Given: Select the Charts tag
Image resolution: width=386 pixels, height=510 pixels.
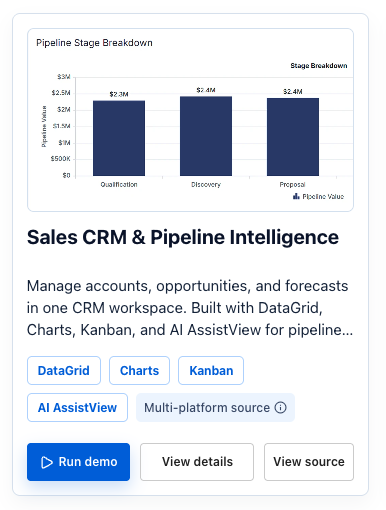Looking at the screenshot, I should tap(139, 370).
